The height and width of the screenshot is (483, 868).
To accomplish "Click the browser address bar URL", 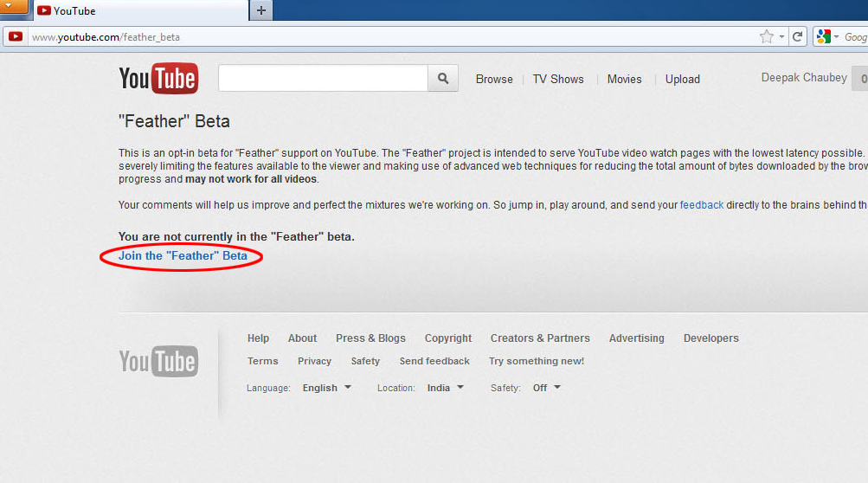I will point(106,37).
